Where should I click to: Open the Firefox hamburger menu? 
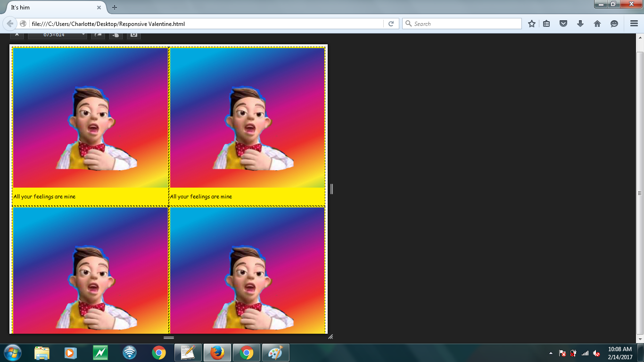pyautogui.click(x=634, y=24)
